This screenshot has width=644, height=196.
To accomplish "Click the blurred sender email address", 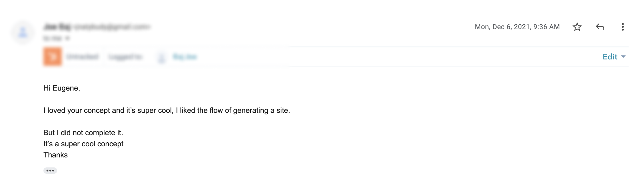I will point(111,27).
